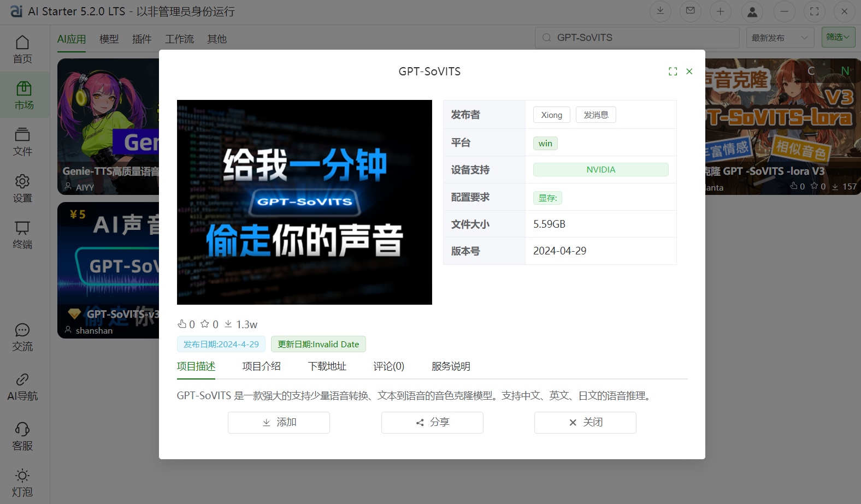
Task: Click the Xiong publisher button
Action: (x=552, y=115)
